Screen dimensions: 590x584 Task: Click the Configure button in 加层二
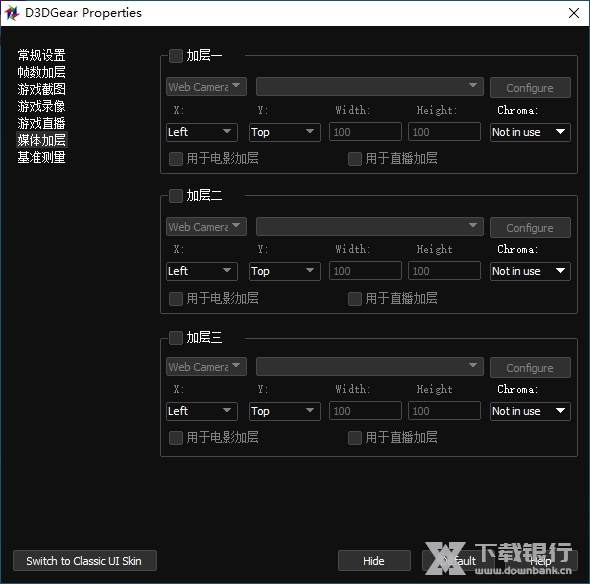coord(530,228)
